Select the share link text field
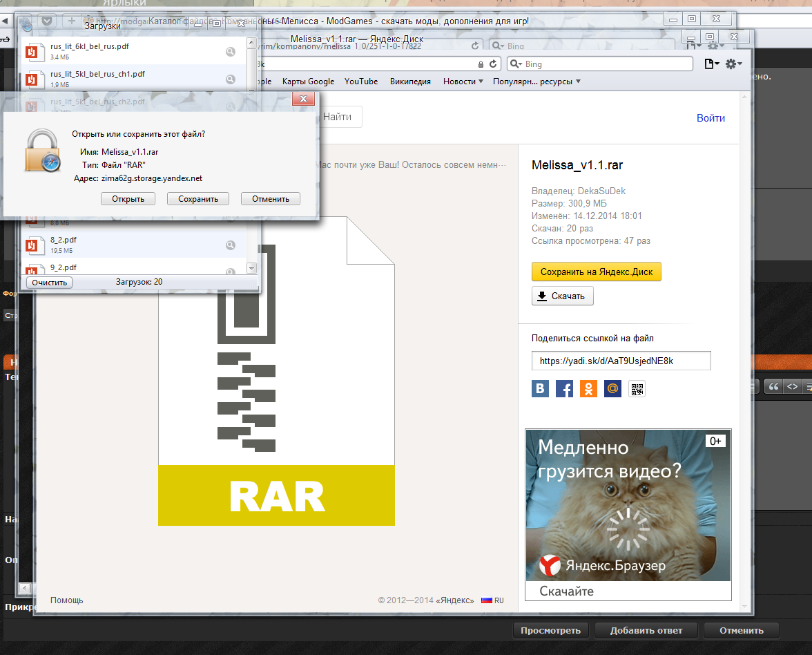 point(621,361)
